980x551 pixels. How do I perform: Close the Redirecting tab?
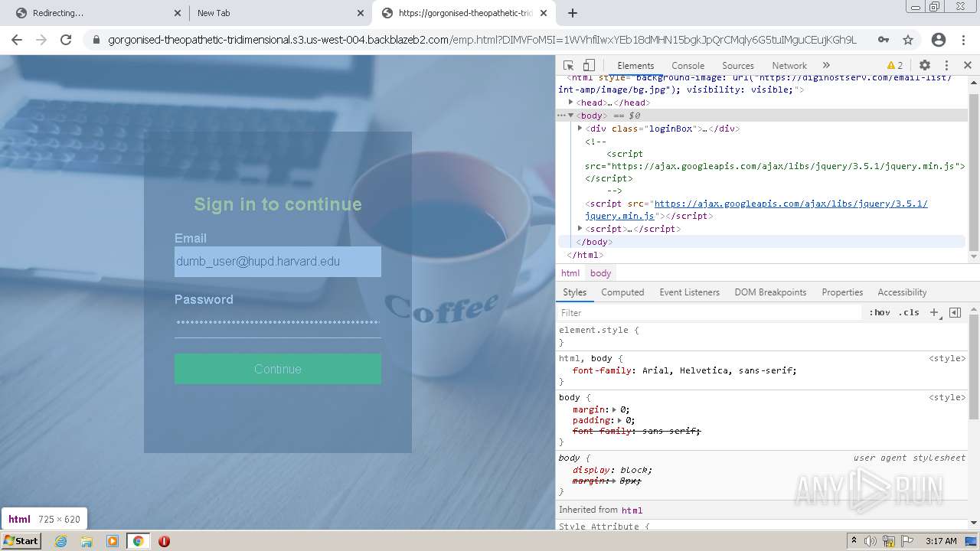click(x=178, y=13)
